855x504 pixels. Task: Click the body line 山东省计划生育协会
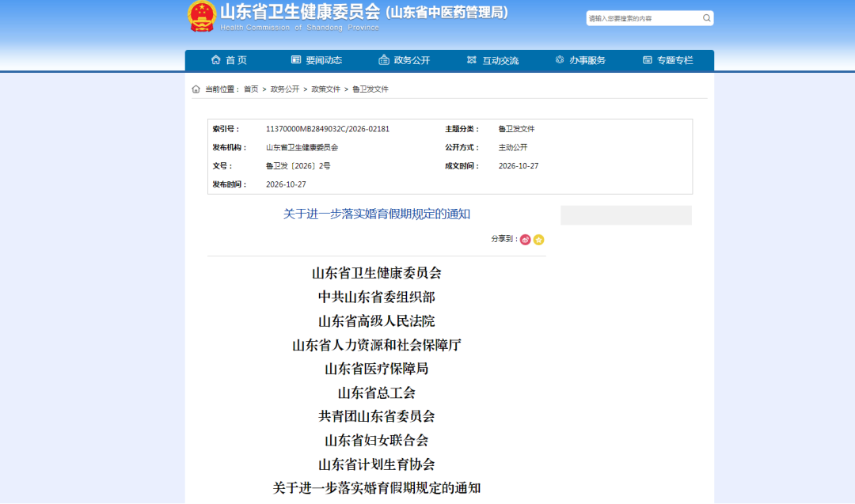pyautogui.click(x=376, y=464)
